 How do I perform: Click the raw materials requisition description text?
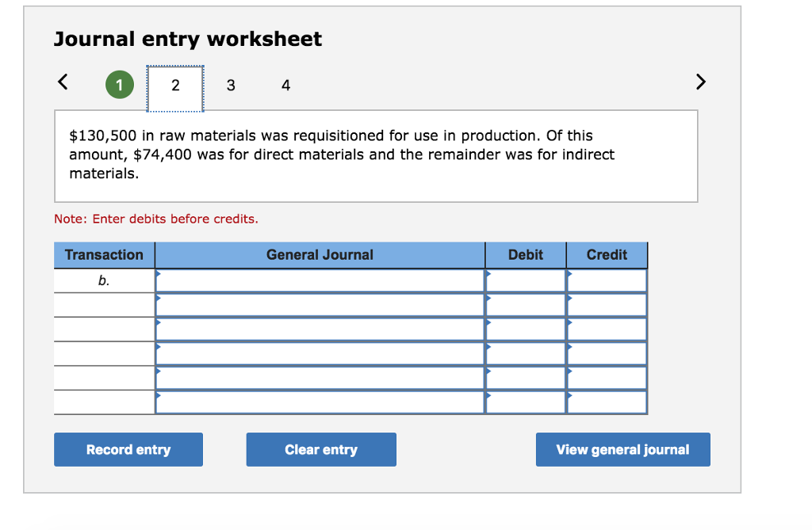342,154
